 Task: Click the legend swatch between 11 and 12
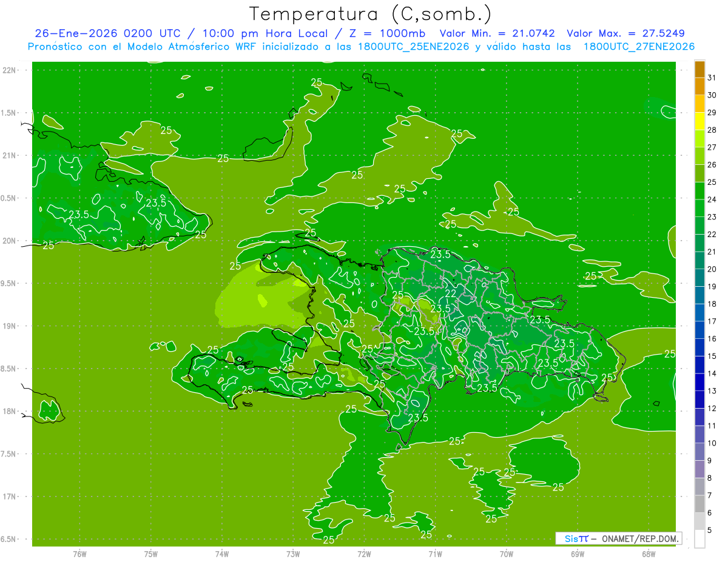click(x=699, y=416)
